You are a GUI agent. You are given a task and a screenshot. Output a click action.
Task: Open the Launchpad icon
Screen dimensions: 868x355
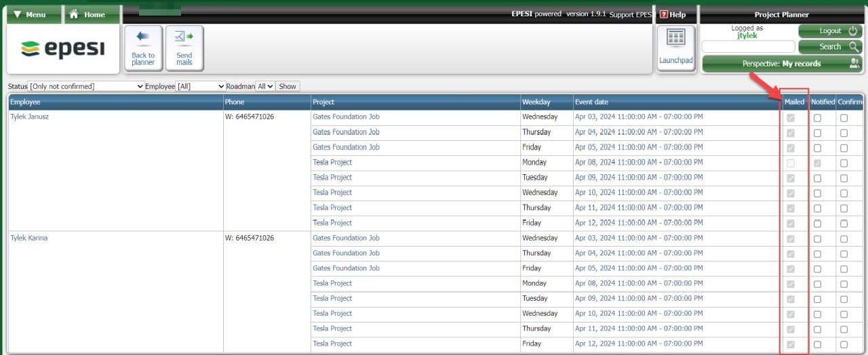tap(675, 47)
